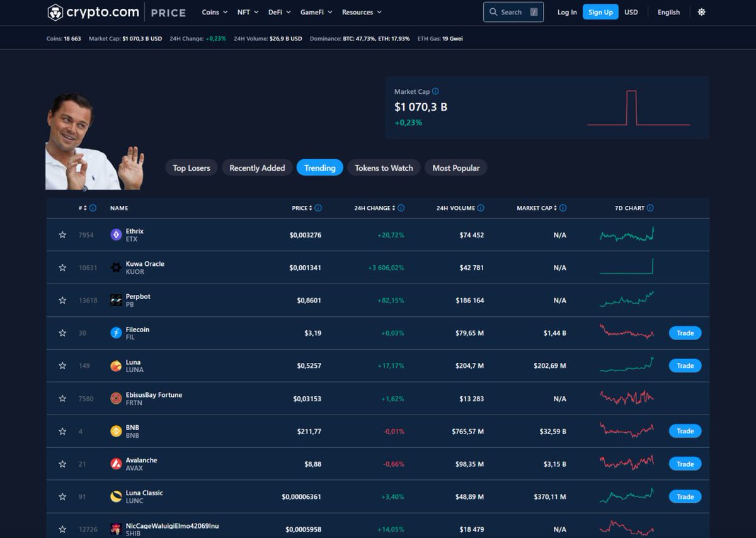Star the Perpbot row as favorite

(x=62, y=300)
